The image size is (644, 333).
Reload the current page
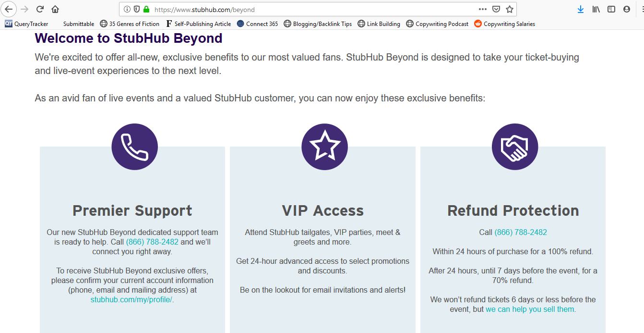point(40,9)
